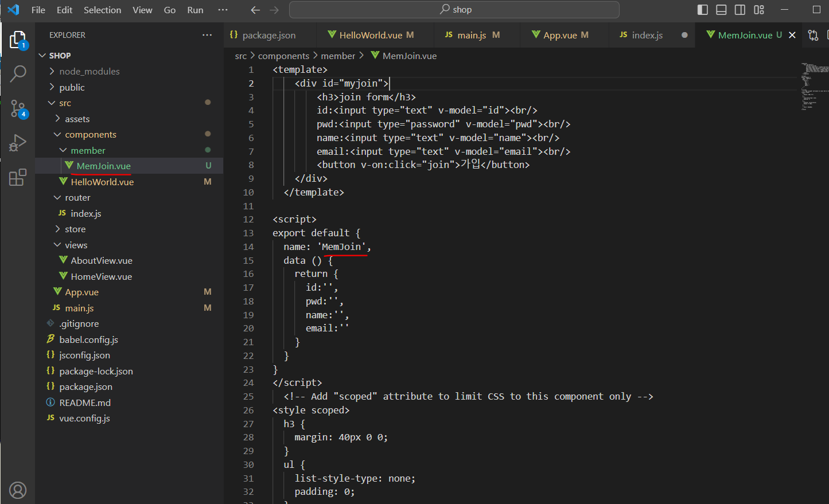Click the search icon in command center
Screen dimensions: 829x504
tap(445, 9)
